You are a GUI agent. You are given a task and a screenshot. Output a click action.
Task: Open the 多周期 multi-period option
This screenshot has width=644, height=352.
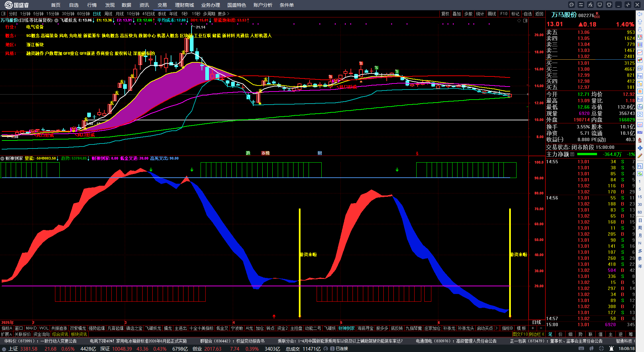[209, 14]
